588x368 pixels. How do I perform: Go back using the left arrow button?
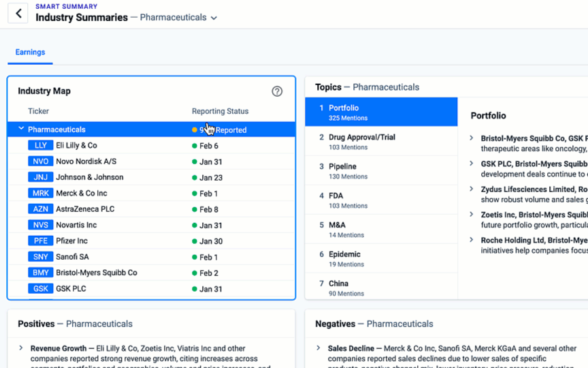coord(18,14)
